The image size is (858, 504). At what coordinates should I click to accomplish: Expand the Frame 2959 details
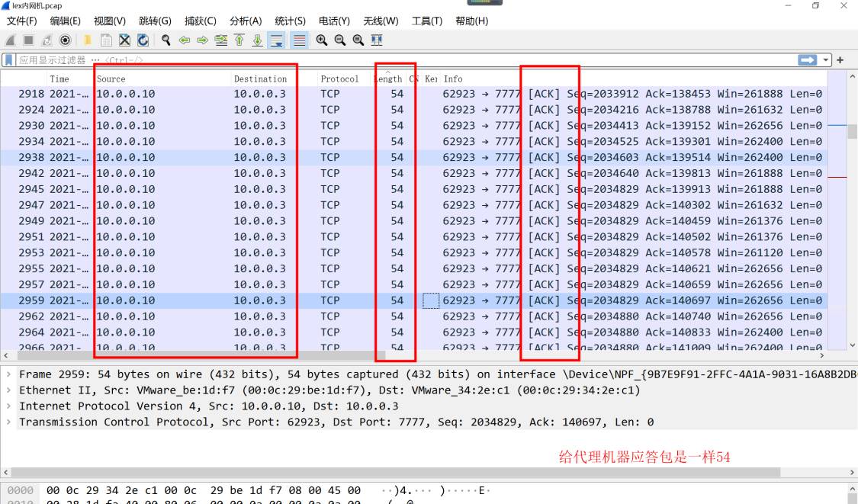point(8,374)
